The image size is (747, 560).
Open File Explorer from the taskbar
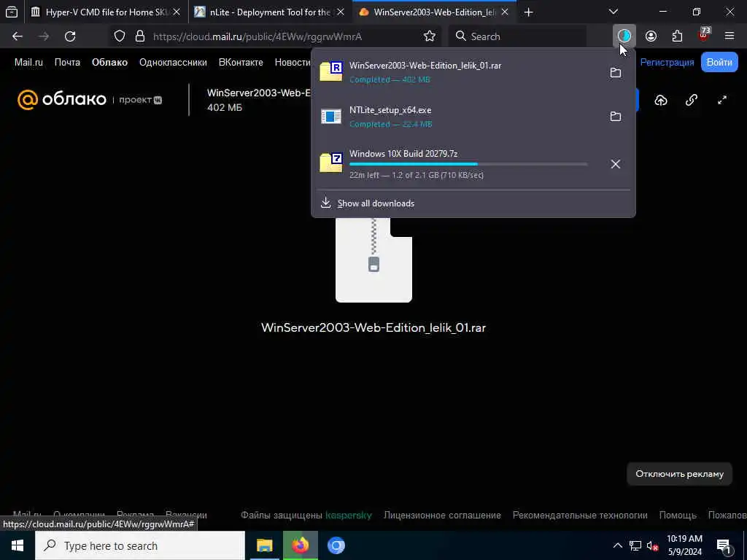pos(264,545)
